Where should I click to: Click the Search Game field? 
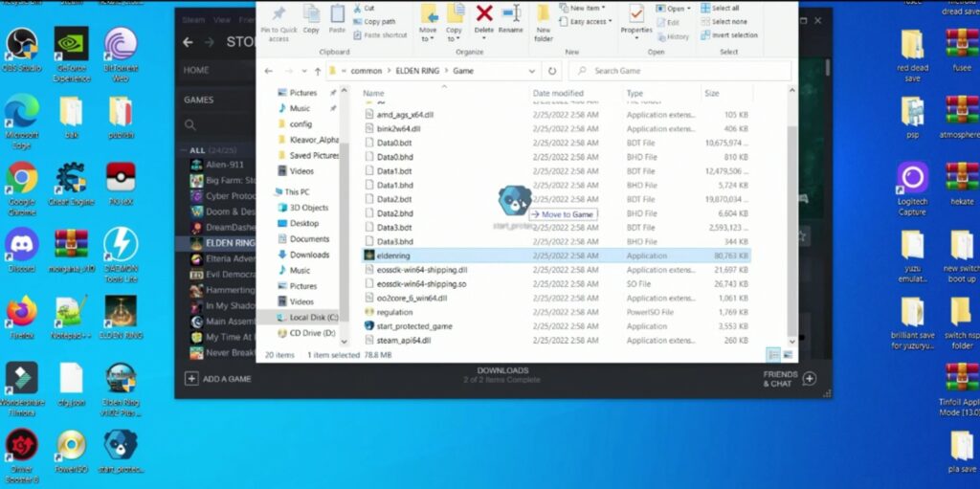679,71
